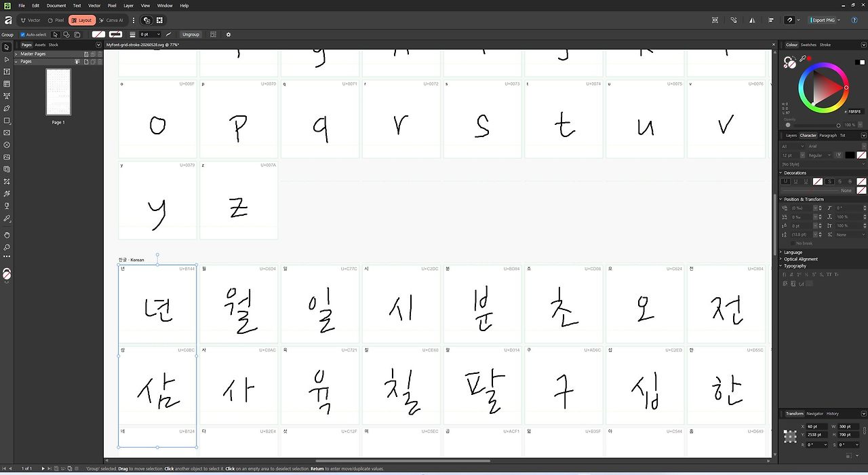The image size is (868, 475).
Task: Toggle the Auto-select checkbox
Action: [22, 35]
